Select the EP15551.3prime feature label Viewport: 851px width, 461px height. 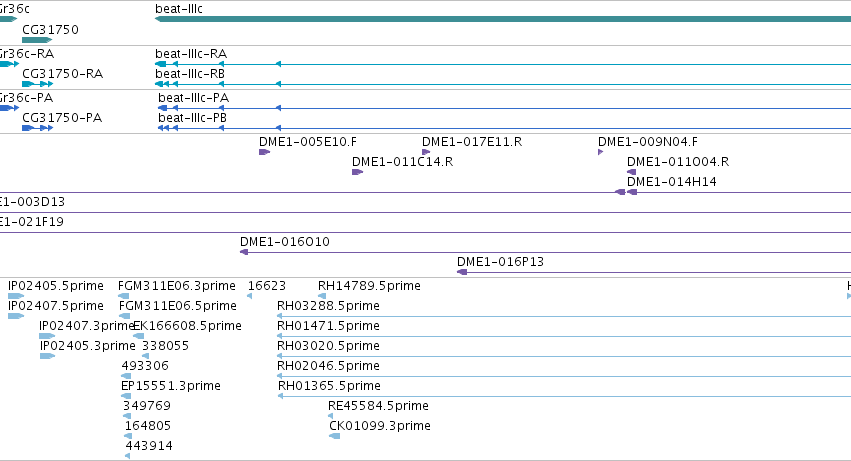coord(171,386)
